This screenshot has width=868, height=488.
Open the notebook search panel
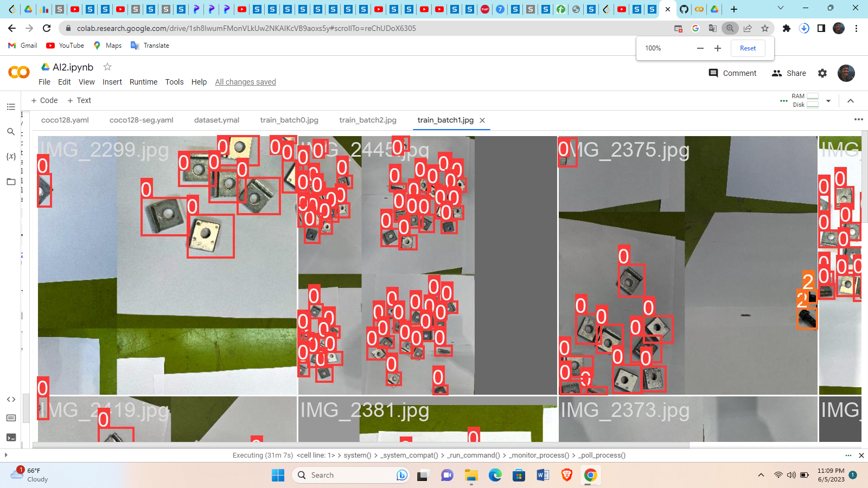click(x=11, y=132)
